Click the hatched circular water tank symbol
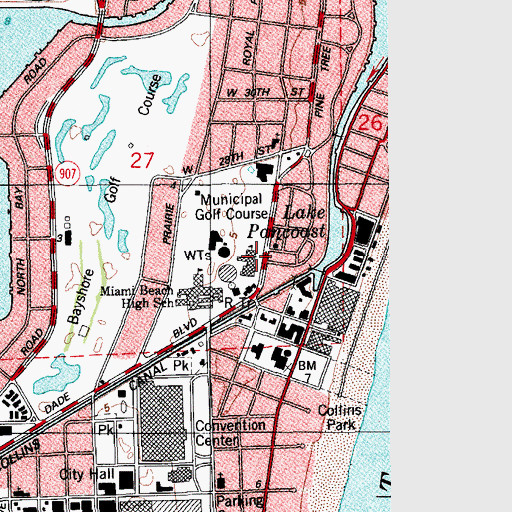This screenshot has width=512, height=512. [x=228, y=273]
